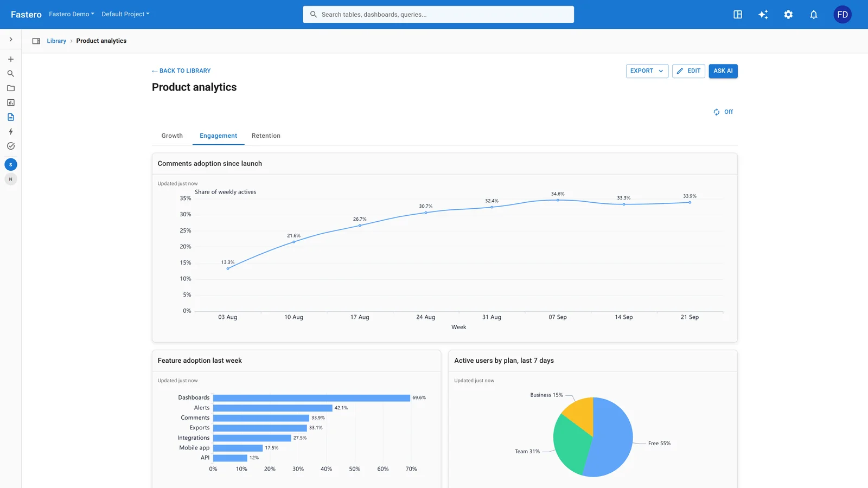Open the settings gear icon
The image size is (868, 488).
click(788, 15)
